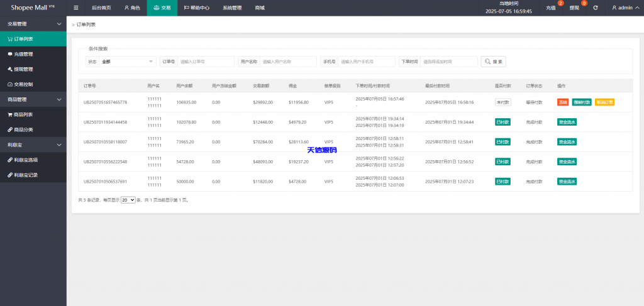Click 资金流水 for order UB2507010556222548
Image resolution: width=644 pixels, height=306 pixels.
[x=567, y=161]
